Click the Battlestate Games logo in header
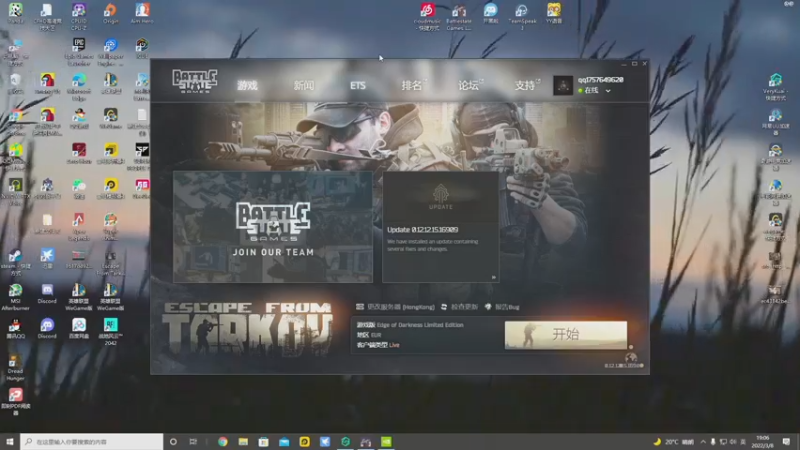The image size is (800, 450). (x=194, y=81)
